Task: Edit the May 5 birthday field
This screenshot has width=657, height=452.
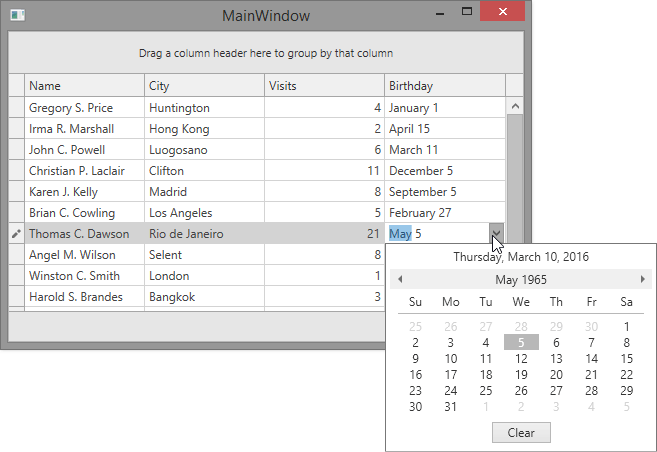Action: coord(437,234)
